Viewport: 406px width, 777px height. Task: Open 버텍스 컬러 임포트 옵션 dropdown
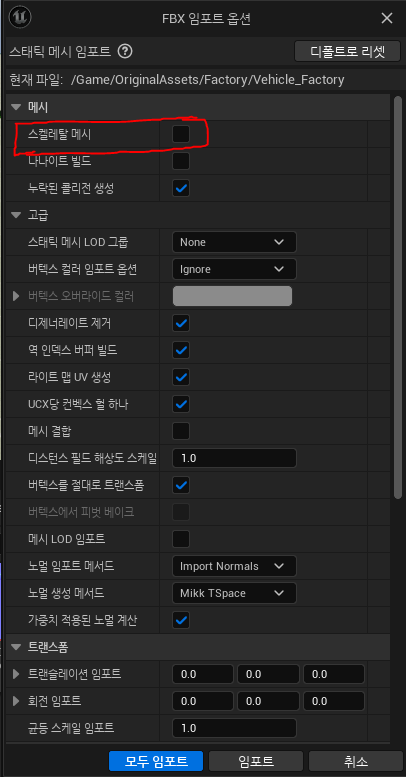click(234, 269)
